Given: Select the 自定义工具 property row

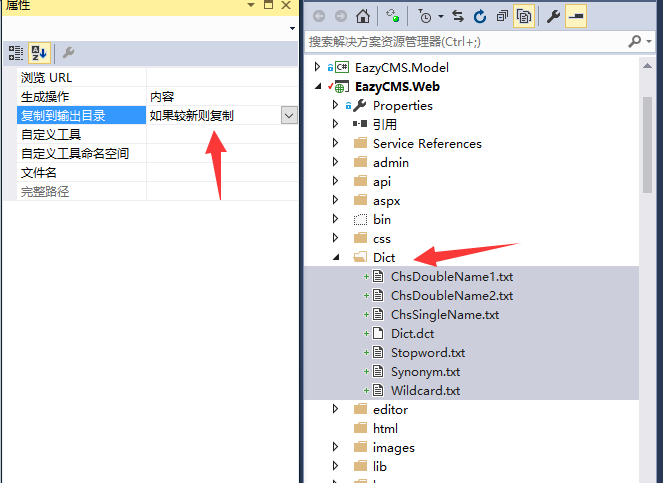Looking at the screenshot, I should [157, 134].
